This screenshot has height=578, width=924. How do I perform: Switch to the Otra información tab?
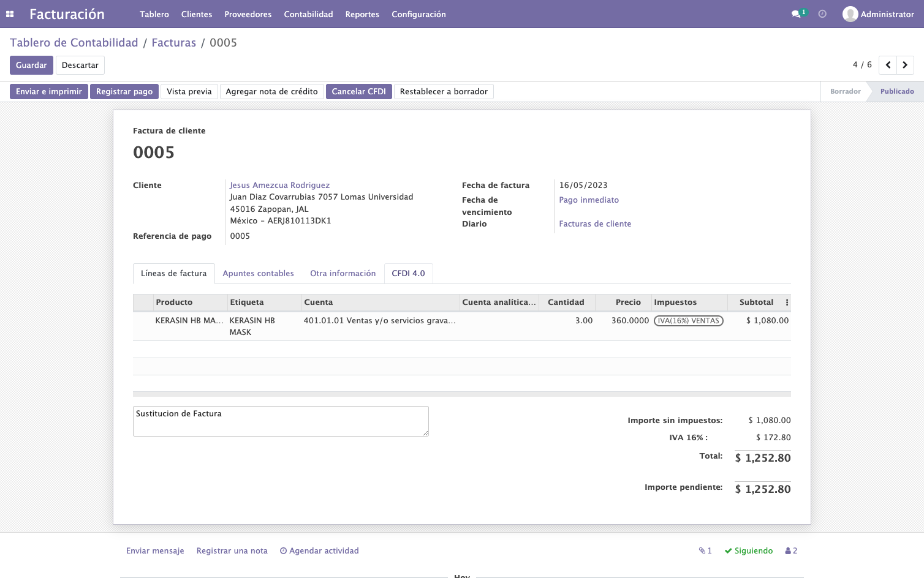(343, 274)
